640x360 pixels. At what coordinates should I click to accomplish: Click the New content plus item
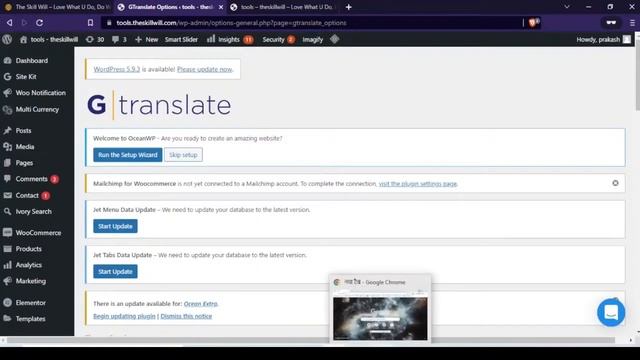point(146,40)
